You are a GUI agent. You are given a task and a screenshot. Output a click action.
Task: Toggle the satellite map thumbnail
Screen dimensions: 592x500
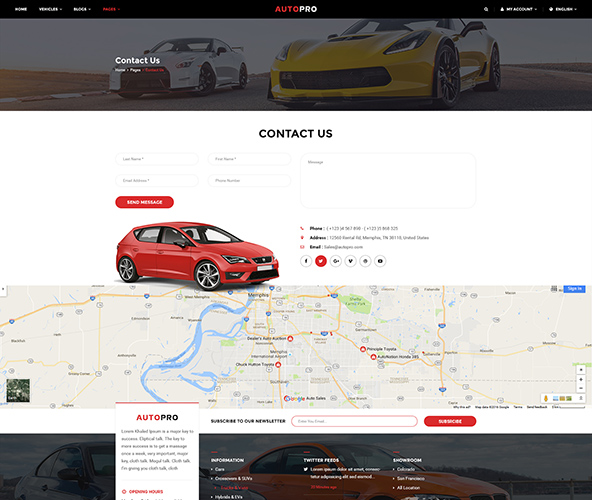pyautogui.click(x=18, y=390)
